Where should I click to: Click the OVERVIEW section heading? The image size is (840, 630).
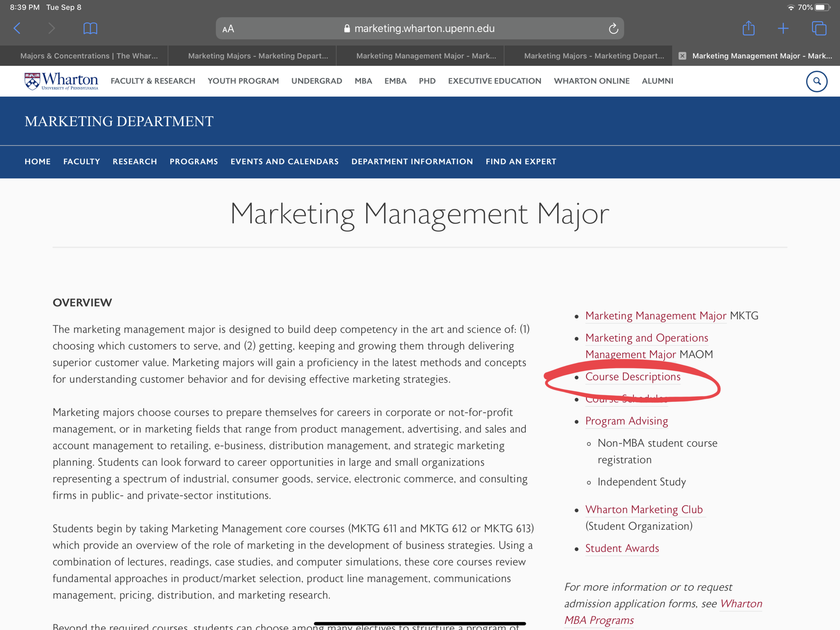(82, 303)
